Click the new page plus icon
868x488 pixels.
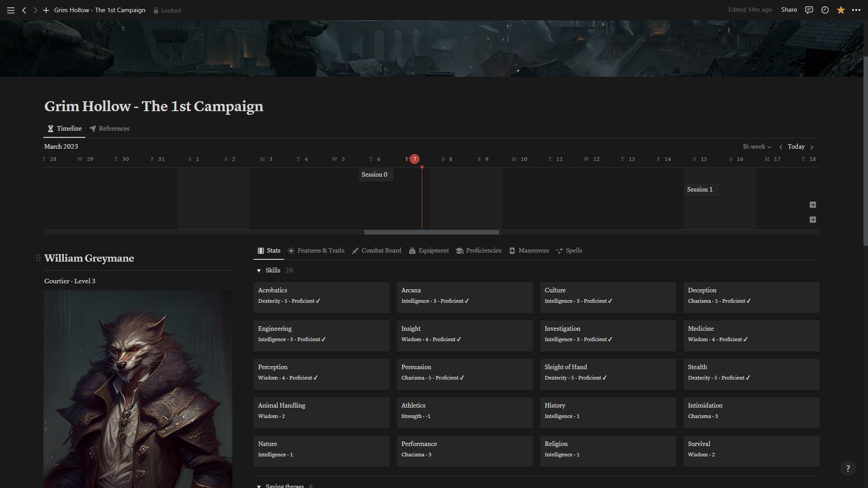click(46, 10)
